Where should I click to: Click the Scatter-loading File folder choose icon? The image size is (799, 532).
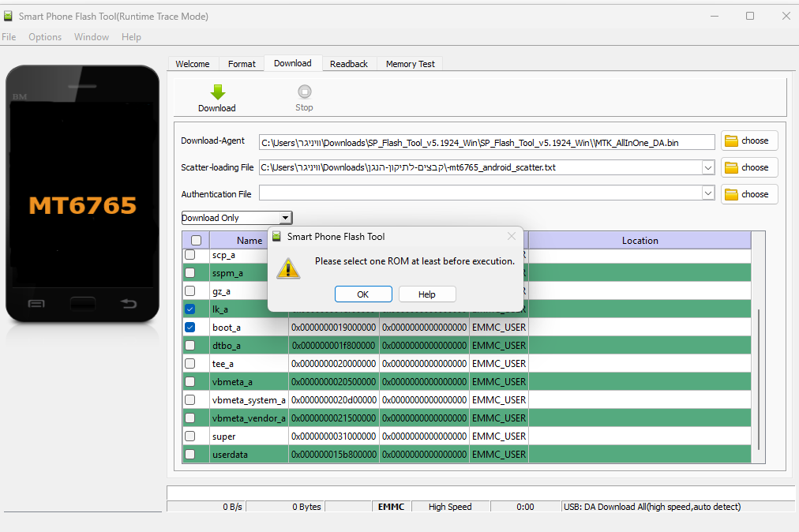[x=732, y=167]
